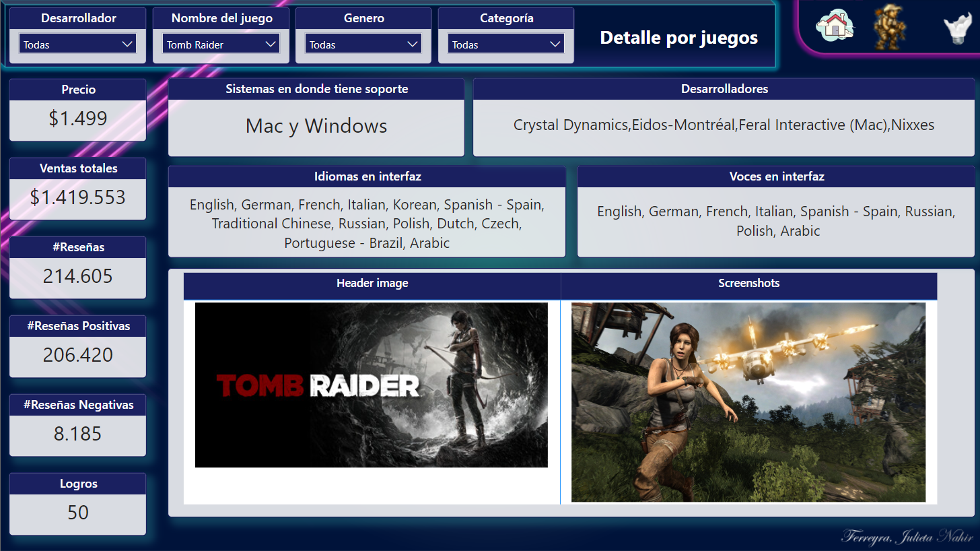Click the Mac y Windows support text
This screenshot has height=551, width=980.
[316, 126]
